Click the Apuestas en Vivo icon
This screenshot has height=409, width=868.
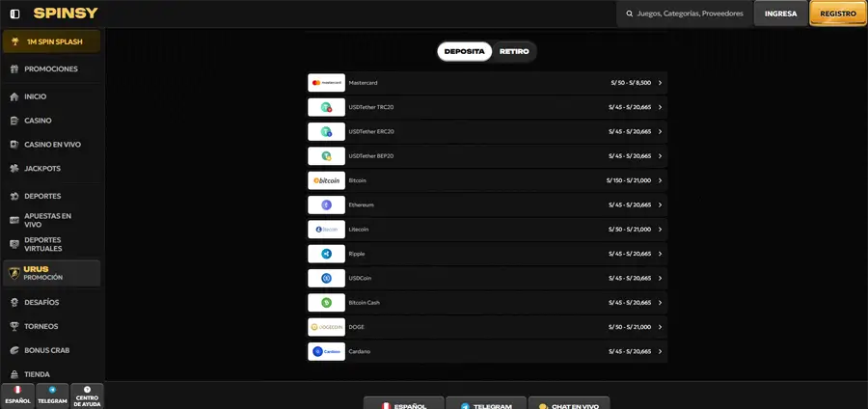(x=14, y=220)
